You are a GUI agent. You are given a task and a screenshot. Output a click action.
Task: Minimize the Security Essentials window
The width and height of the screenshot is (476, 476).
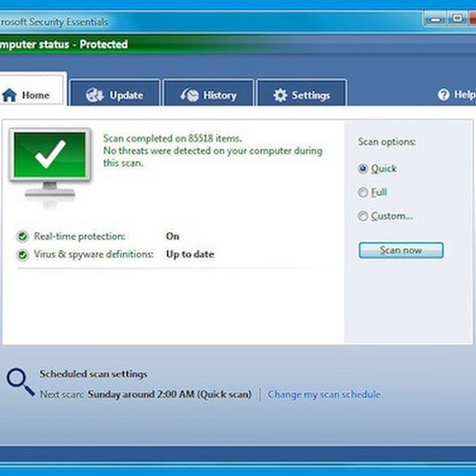coord(436,20)
